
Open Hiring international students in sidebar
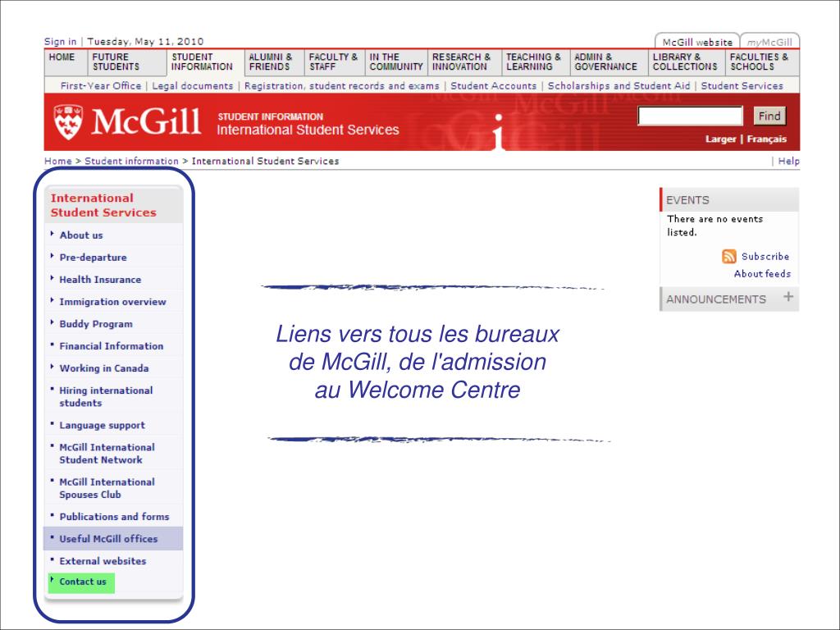[x=106, y=396]
